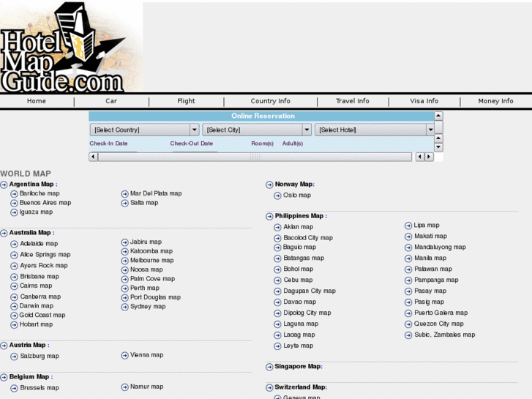Open the Bacolod City map link
The height and width of the screenshot is (399, 532).
pos(308,238)
